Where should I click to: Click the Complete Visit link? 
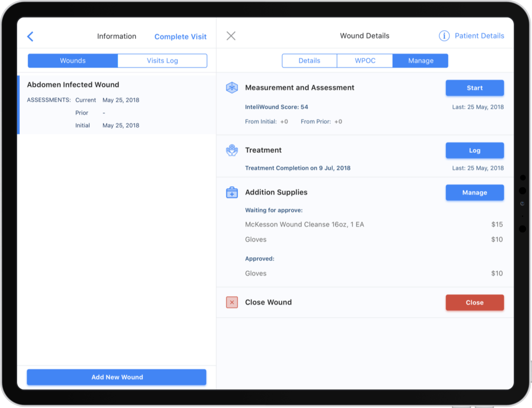click(180, 37)
